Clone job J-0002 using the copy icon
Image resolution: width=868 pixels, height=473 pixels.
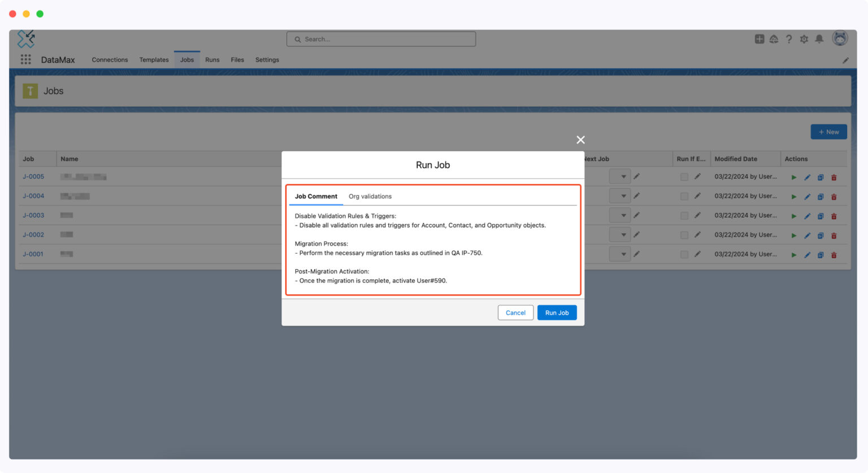821,235
